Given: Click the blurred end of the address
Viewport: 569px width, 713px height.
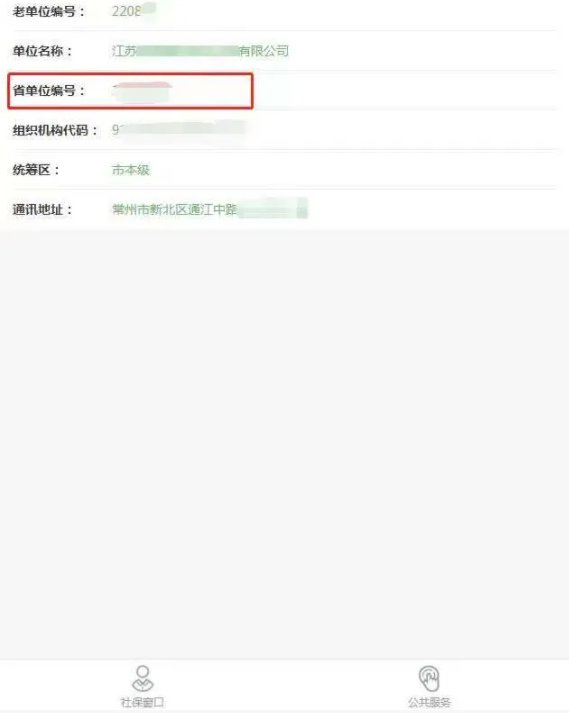Looking at the screenshot, I should (x=273, y=209).
